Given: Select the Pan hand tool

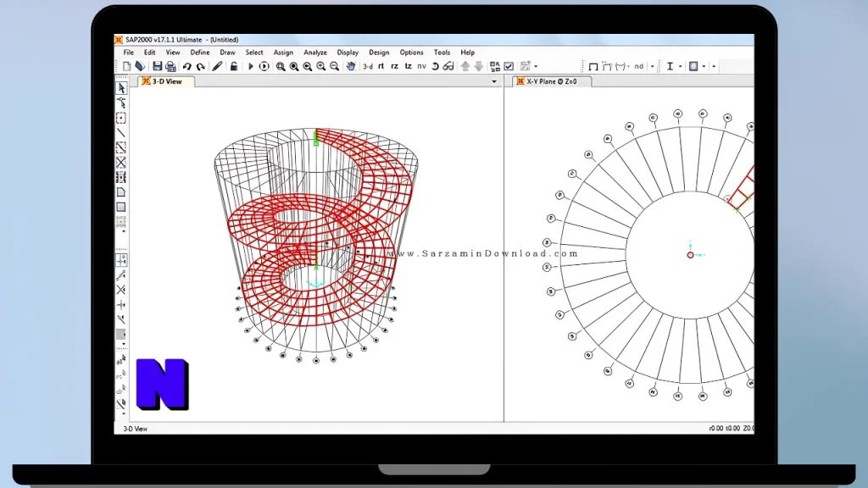Looking at the screenshot, I should [351, 66].
